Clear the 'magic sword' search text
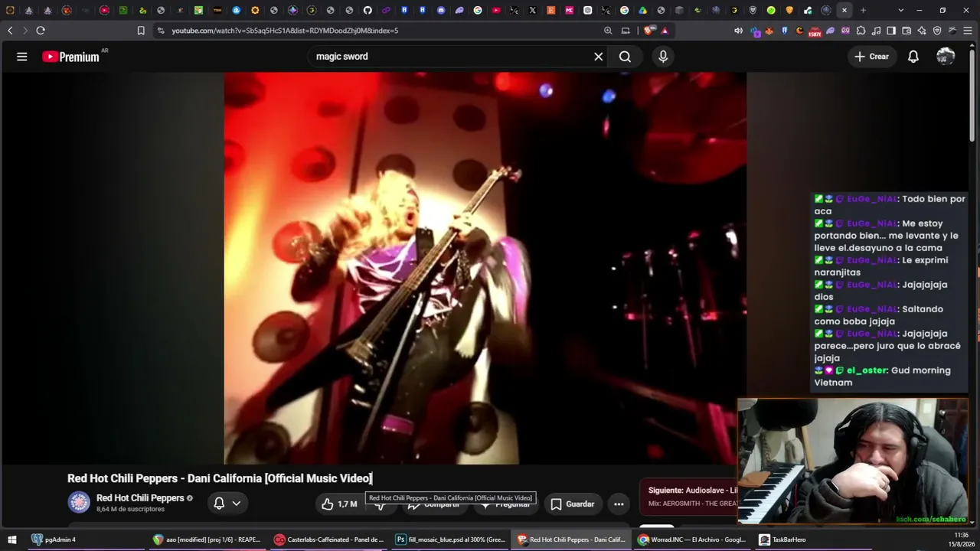Image resolution: width=980 pixels, height=551 pixels. click(x=599, y=57)
